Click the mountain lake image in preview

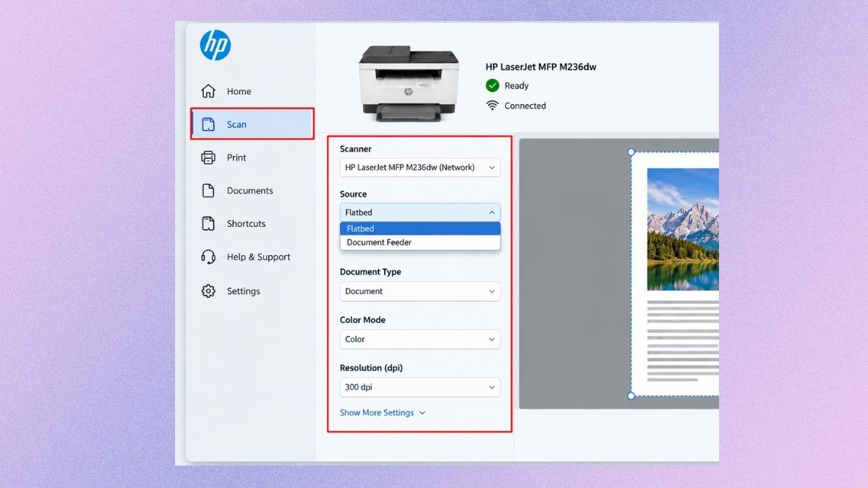point(683,229)
